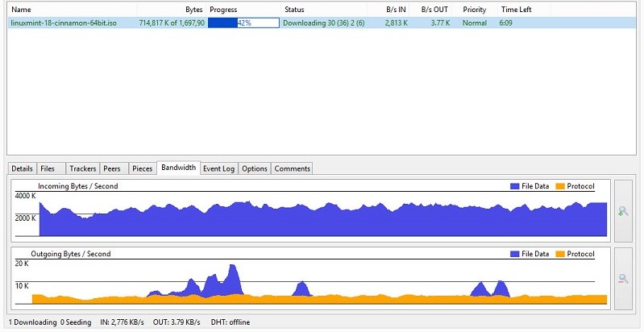
Task: Click DHT: offline in the status bar
Action: point(229,322)
